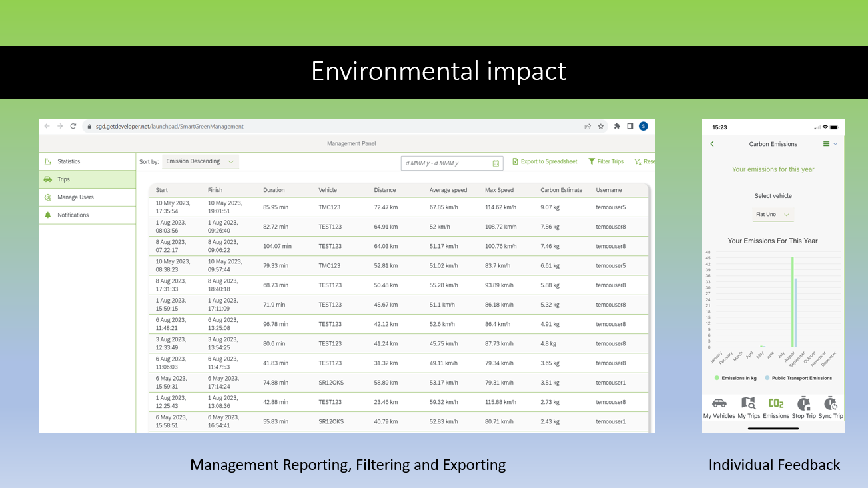Screen dimensions: 868x488
Task: Select the CO2 Emissions icon
Action: point(776,403)
